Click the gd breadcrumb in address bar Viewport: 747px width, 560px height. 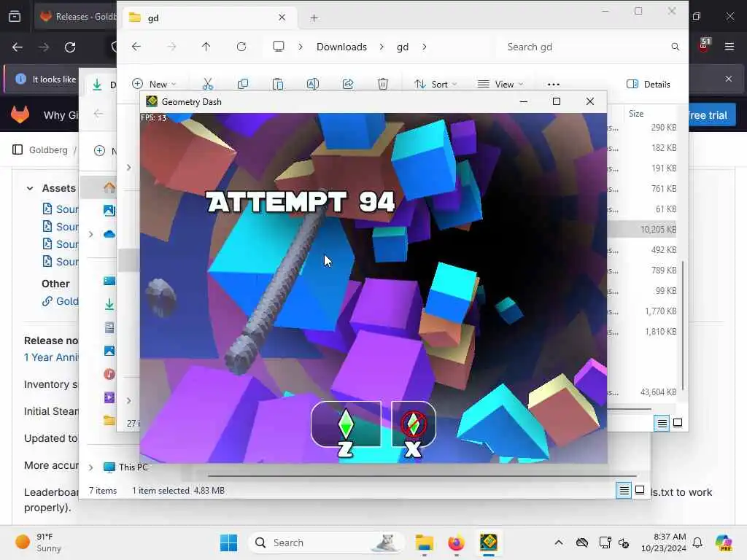[x=403, y=47]
